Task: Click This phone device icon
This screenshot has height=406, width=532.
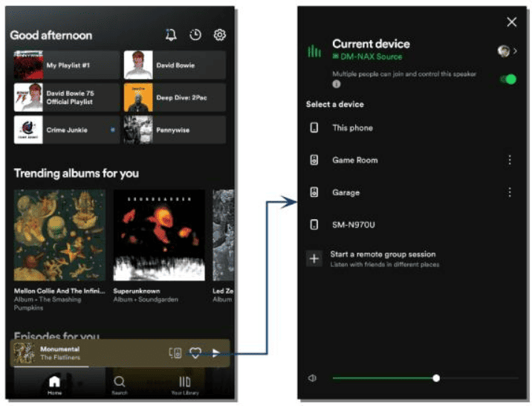Action: tap(314, 128)
